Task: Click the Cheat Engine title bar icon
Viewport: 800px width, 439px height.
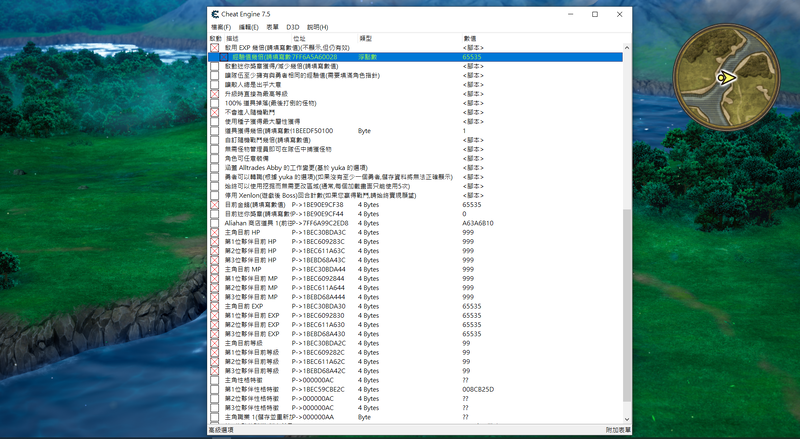Action: (215, 14)
